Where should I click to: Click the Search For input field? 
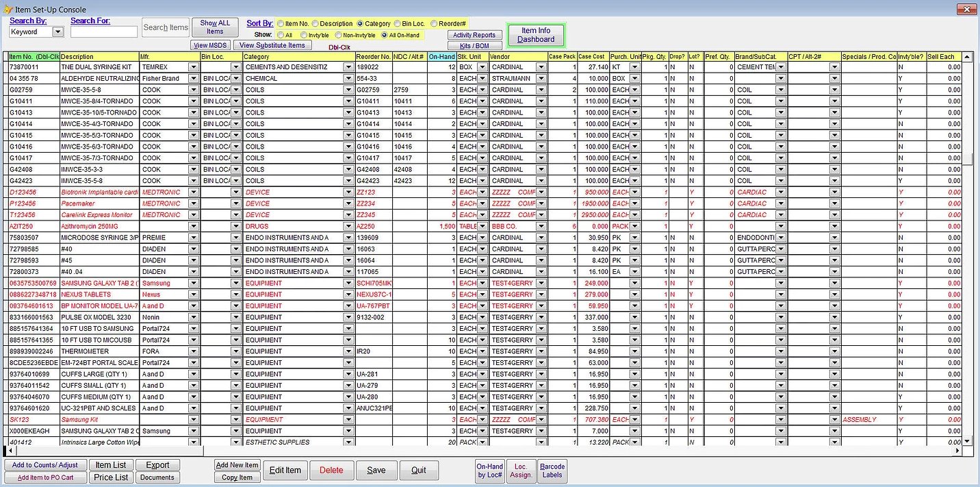[104, 32]
